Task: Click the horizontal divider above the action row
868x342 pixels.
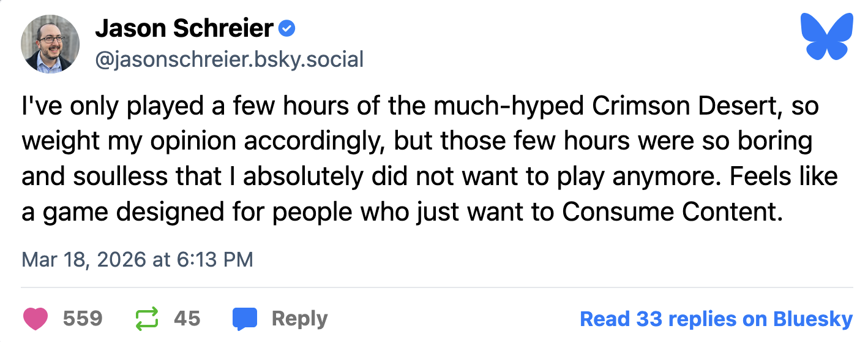Action: coord(437,287)
